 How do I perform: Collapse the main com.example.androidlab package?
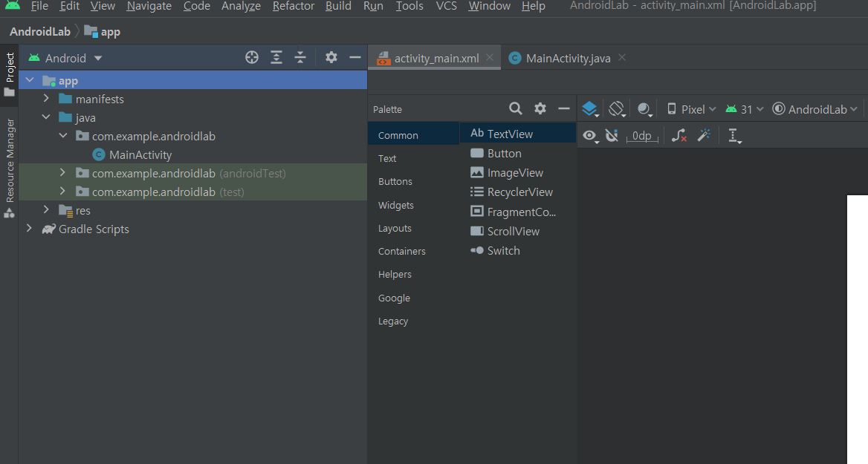[63, 136]
